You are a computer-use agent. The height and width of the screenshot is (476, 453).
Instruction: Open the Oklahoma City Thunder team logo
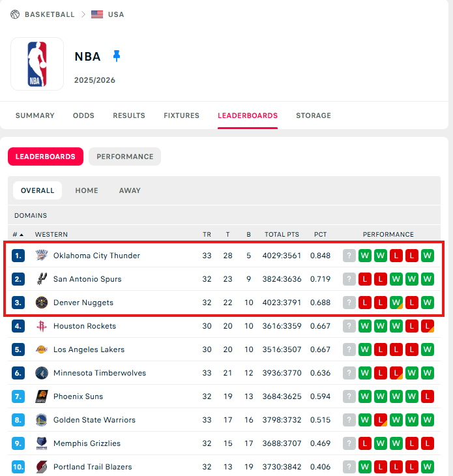coord(42,256)
